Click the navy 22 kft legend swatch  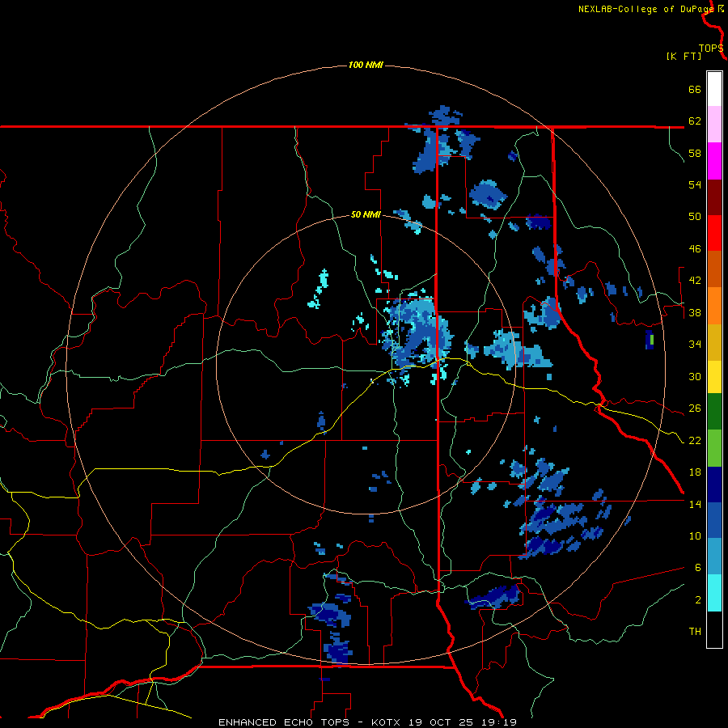click(714, 485)
